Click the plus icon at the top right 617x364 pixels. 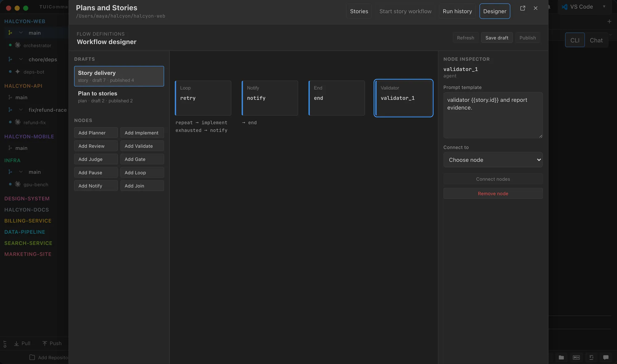609,22
